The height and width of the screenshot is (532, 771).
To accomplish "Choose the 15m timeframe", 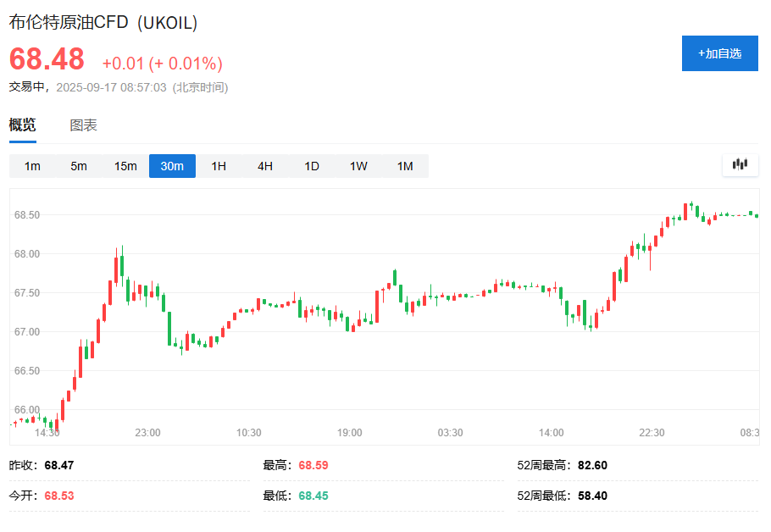I will (125, 166).
